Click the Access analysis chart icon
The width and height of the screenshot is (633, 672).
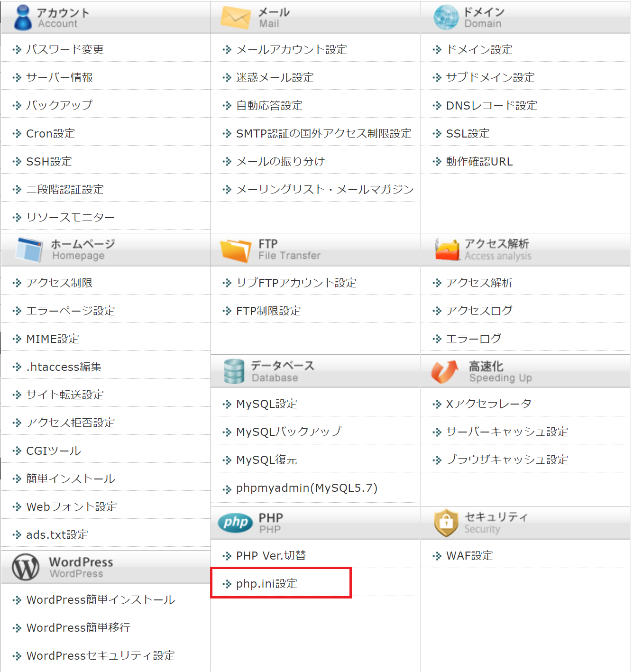448,249
